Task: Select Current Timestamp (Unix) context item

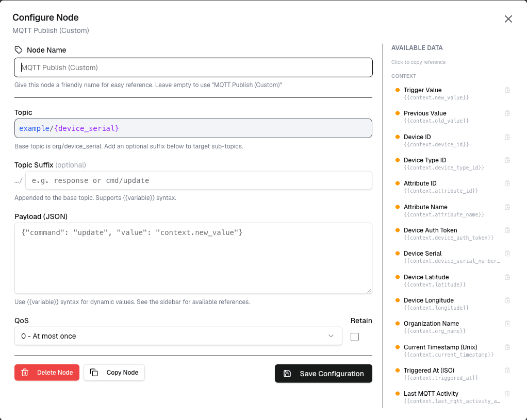Action: click(452, 350)
